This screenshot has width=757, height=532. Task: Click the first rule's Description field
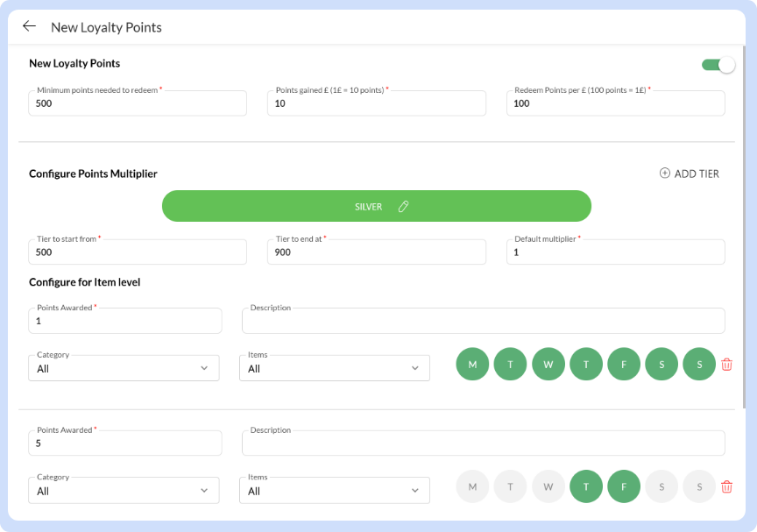click(x=483, y=322)
